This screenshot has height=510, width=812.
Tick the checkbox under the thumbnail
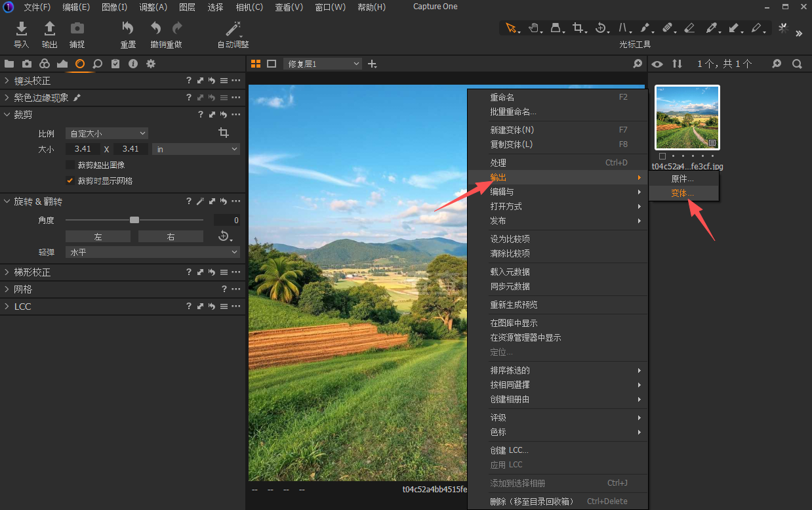point(662,156)
